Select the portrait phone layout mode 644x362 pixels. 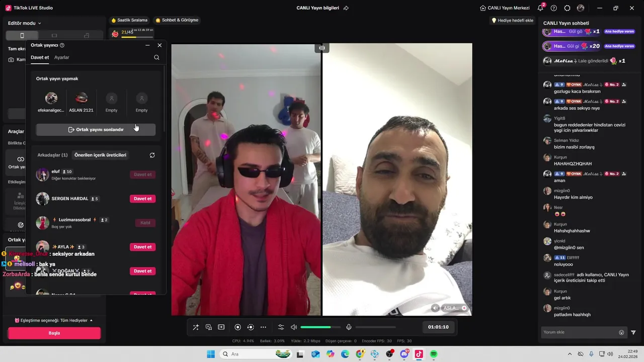[x=22, y=35]
